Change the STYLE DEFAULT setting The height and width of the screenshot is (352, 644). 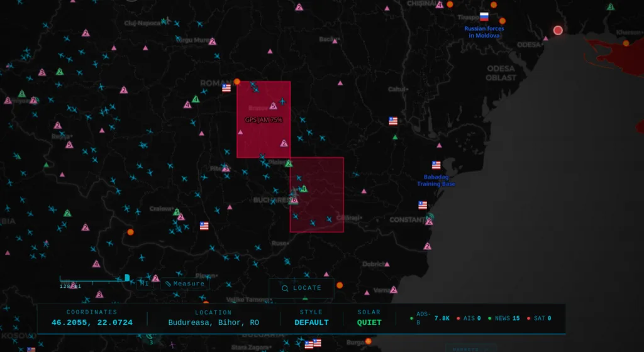click(x=311, y=318)
